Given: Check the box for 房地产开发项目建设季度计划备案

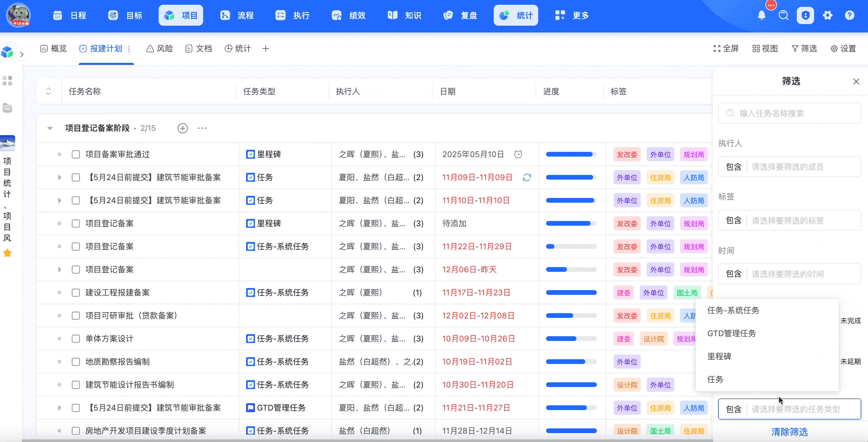Looking at the screenshot, I should (x=76, y=431).
